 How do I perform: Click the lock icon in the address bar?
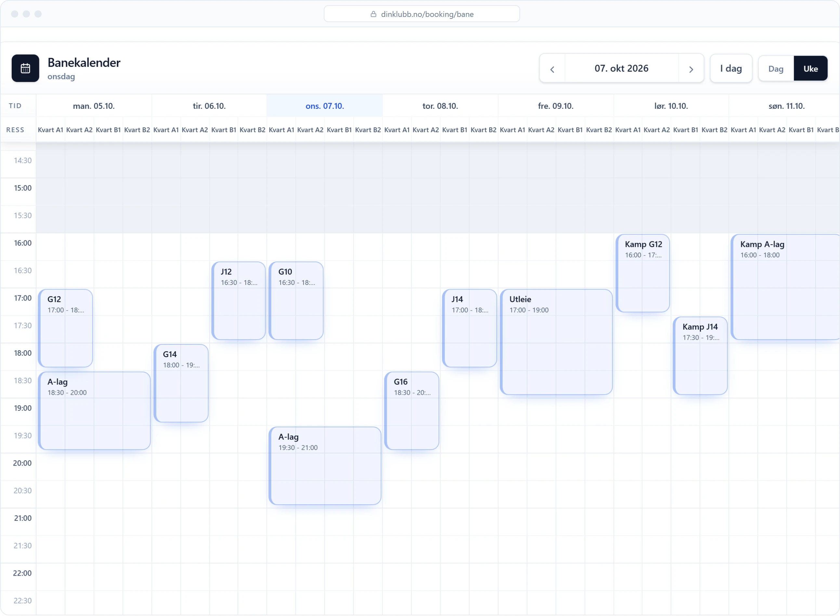click(x=373, y=14)
